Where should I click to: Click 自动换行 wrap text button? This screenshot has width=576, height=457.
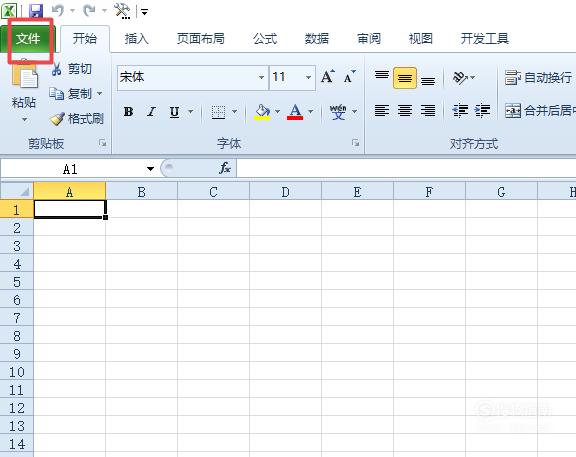pos(539,78)
